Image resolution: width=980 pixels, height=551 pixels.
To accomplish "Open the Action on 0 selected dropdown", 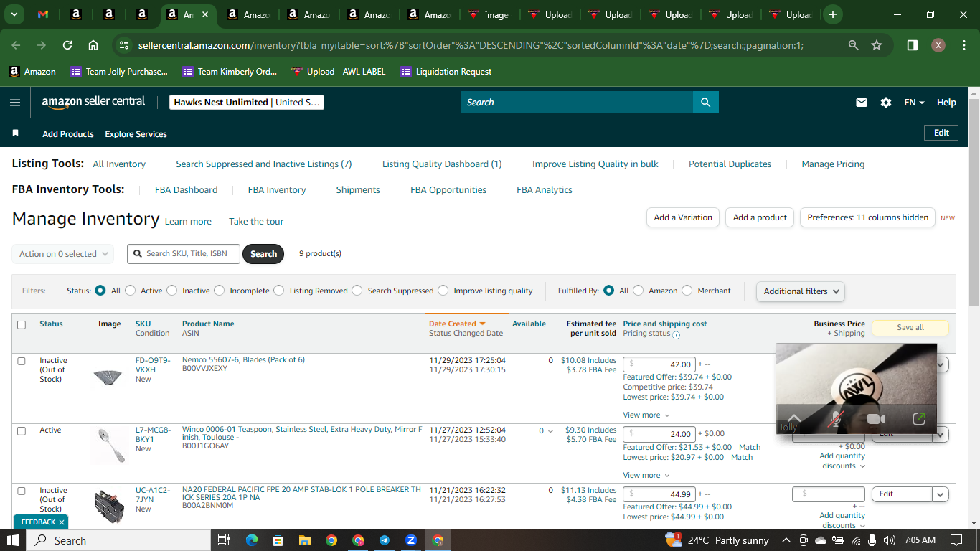I will pos(62,254).
